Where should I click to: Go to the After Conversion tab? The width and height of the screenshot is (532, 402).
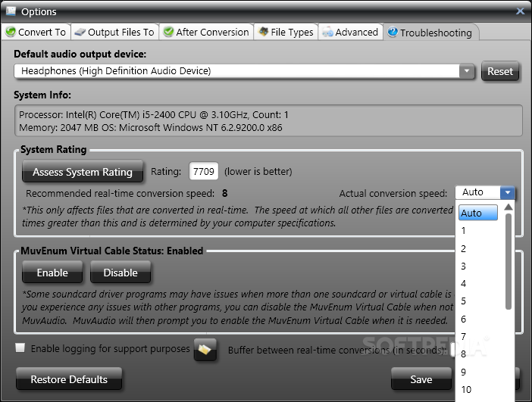coord(206,32)
